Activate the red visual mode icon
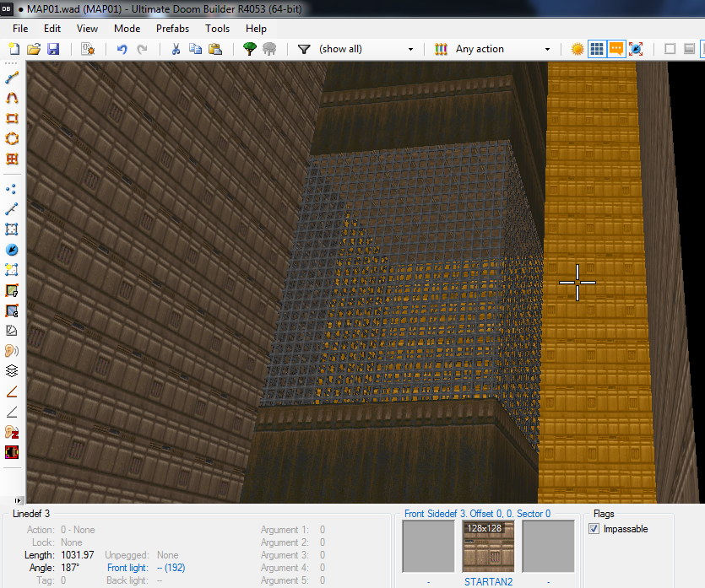 click(x=12, y=452)
